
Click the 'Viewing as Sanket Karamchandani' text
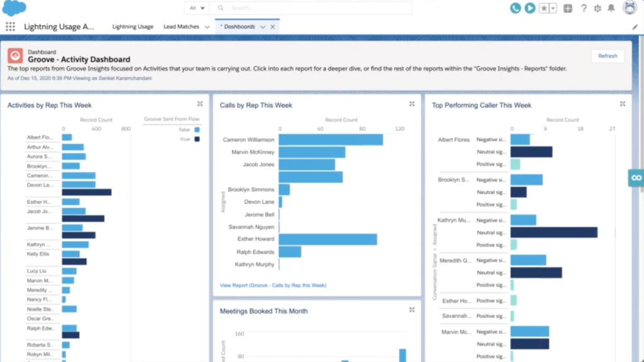(x=112, y=78)
